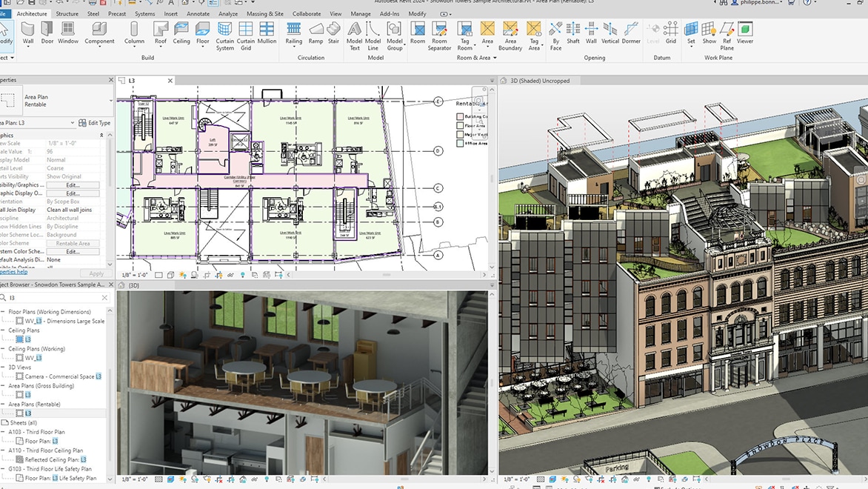868x489 pixels.
Task: Switch to the Annotate ribbon tab
Action: pyautogui.click(x=198, y=14)
